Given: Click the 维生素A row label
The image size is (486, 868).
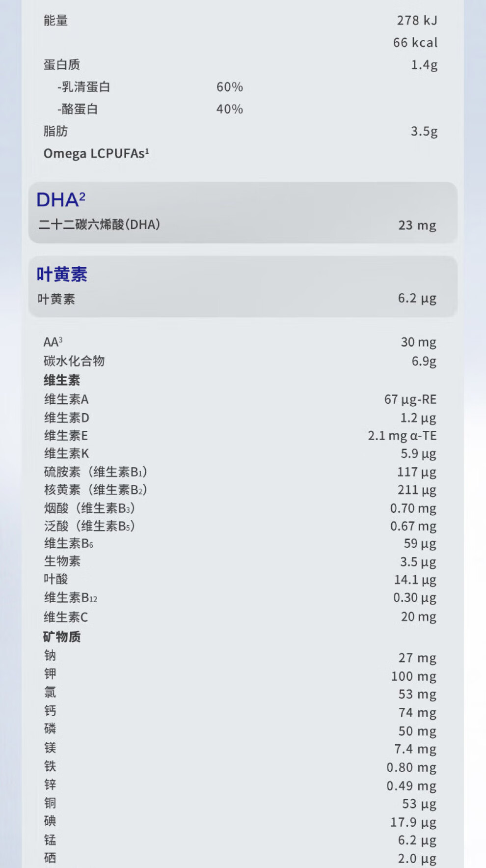Looking at the screenshot, I should (66, 399).
